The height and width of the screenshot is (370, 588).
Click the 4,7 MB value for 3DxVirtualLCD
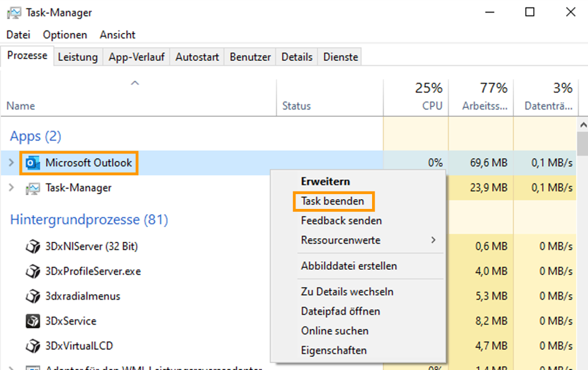coord(492,346)
